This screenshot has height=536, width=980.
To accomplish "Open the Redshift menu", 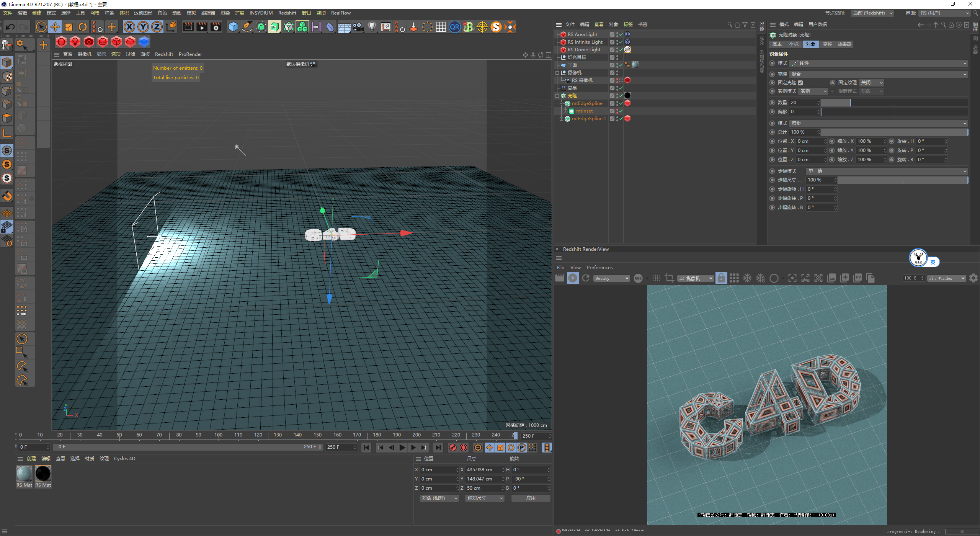I will pos(287,13).
